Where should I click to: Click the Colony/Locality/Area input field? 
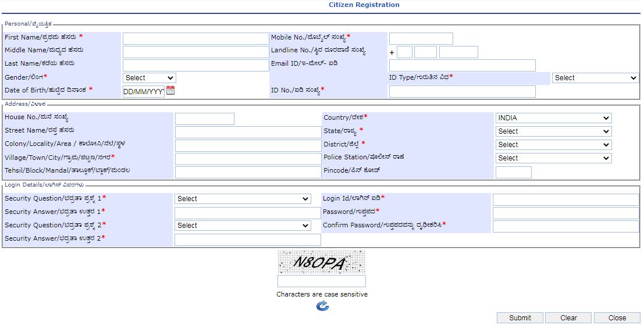[x=248, y=146]
